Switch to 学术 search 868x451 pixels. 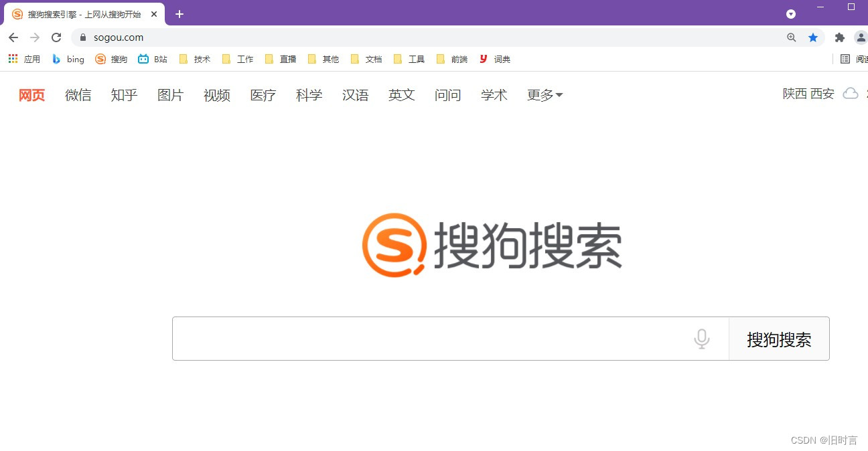click(494, 95)
